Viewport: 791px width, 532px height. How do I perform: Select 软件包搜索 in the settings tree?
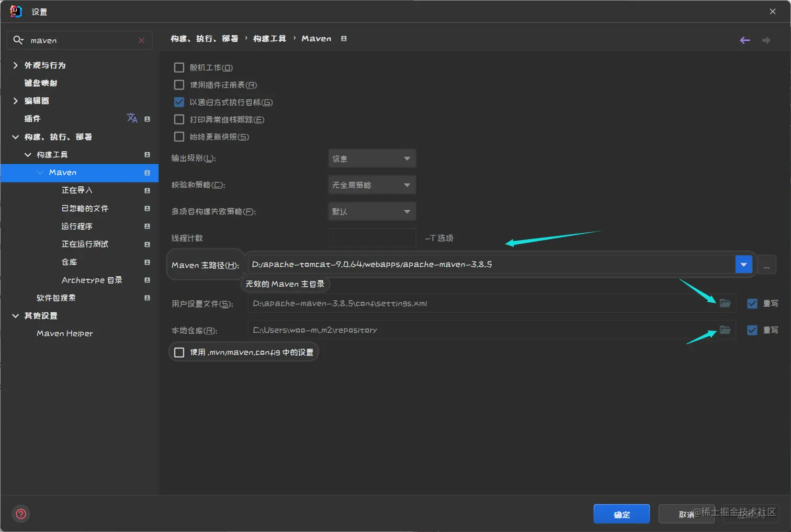(56, 298)
